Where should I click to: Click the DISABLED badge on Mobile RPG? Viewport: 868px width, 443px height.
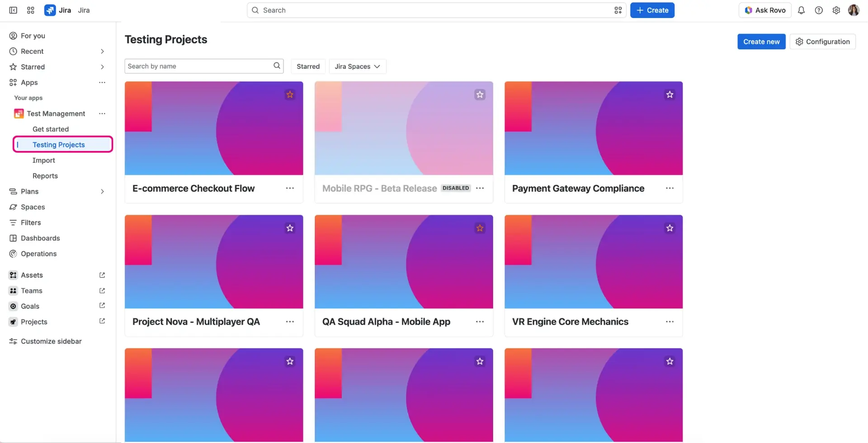tap(456, 188)
